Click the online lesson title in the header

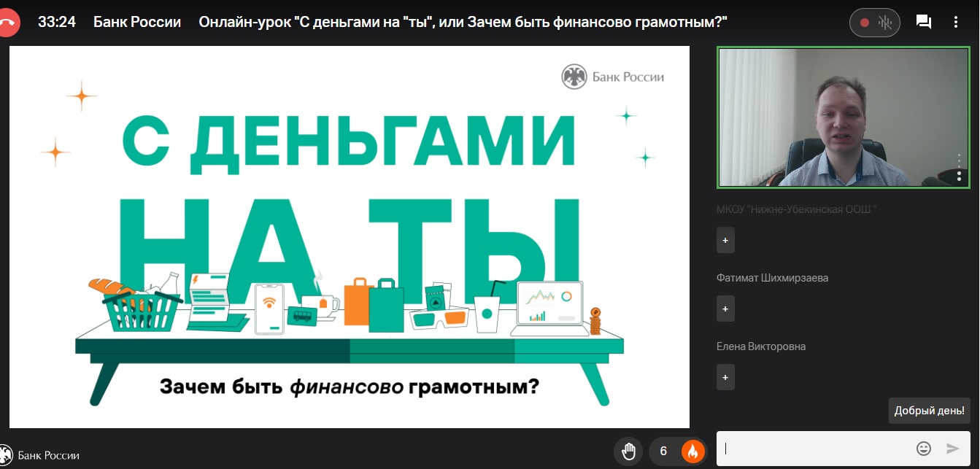(x=463, y=22)
